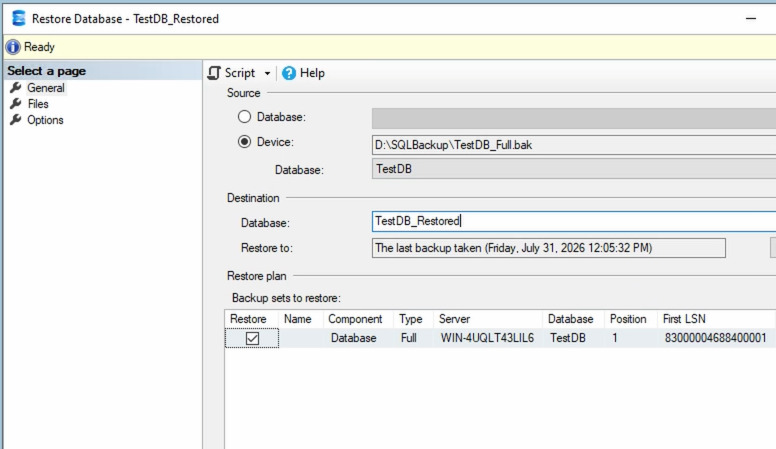Click the 'Backup sets to restore:' label

tap(286, 298)
